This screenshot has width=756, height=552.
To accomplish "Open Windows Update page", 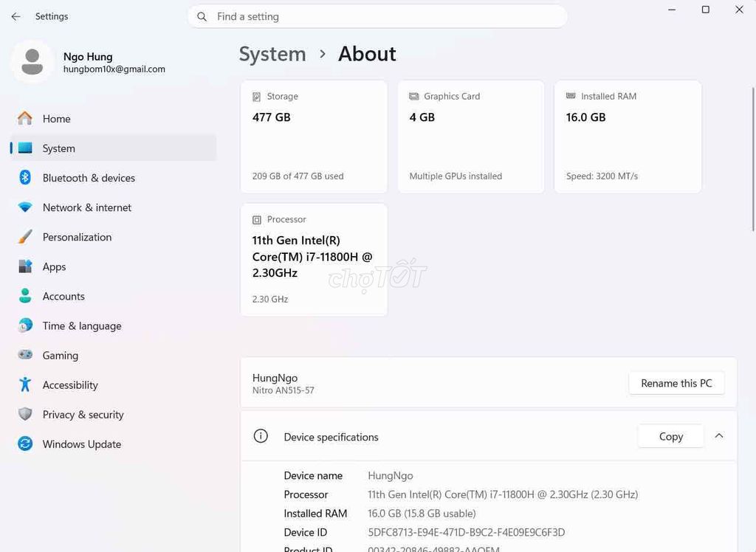I will 113,444.
